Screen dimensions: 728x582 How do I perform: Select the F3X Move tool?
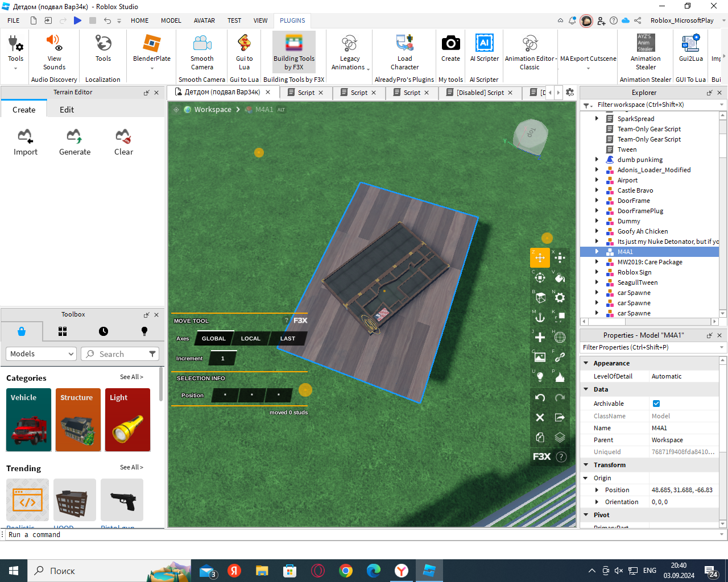pos(540,257)
